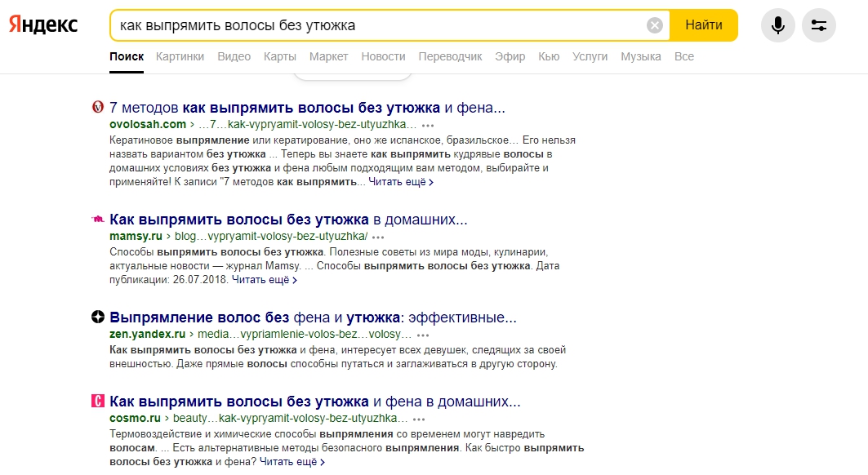The height and width of the screenshot is (475, 868).
Task: Click the ovolosah.com URL path breadcrumb
Action: coord(307,125)
